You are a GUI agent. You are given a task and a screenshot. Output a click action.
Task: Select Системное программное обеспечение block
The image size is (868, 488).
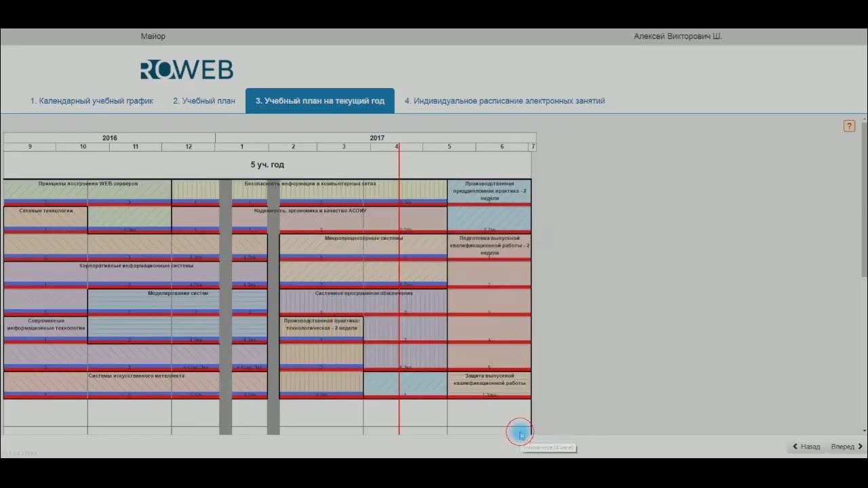363,302
